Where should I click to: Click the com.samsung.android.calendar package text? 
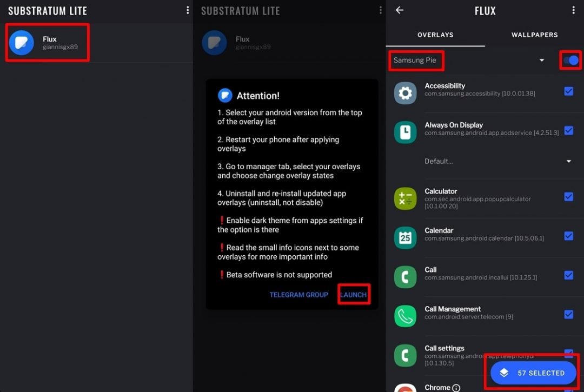tap(484, 238)
